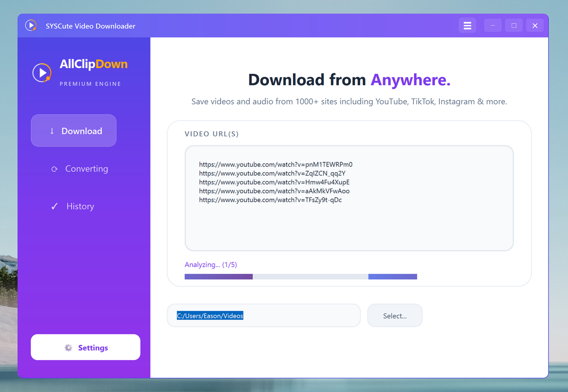This screenshot has width=568, height=392.
Task: Switch to the History section
Action: (80, 206)
